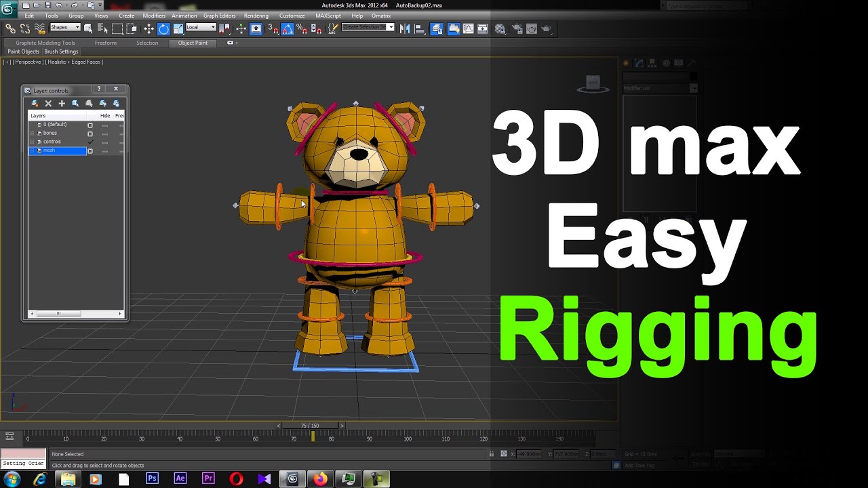Open the Manage Layers toolbar icon
Viewport: 868px width, 488px height.
(x=436, y=28)
